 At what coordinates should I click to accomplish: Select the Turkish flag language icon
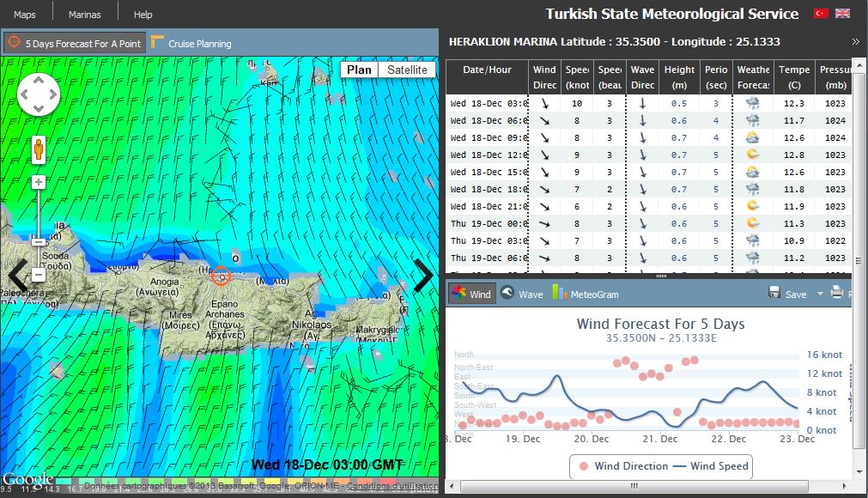[x=820, y=14]
